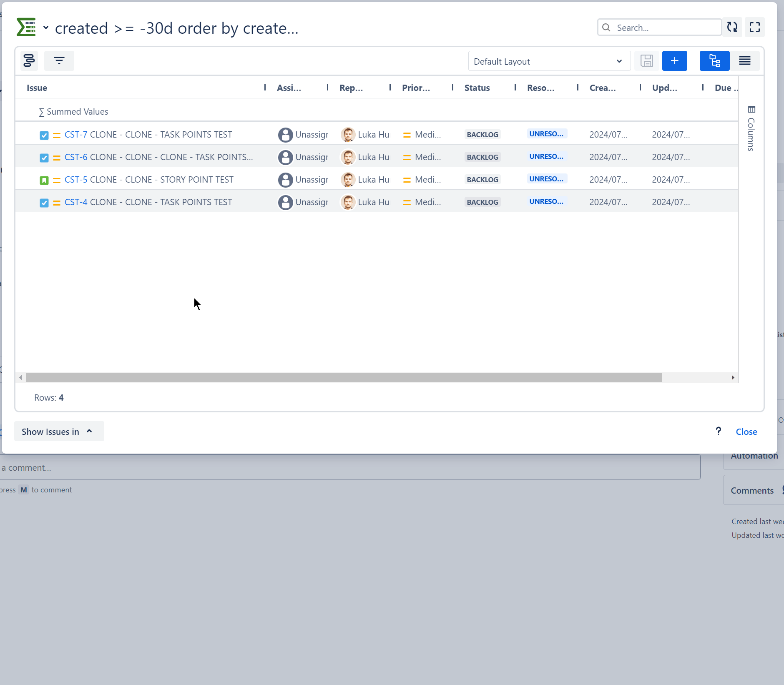The image size is (784, 685).
Task: Open the filter icon in the toolbar
Action: (59, 61)
